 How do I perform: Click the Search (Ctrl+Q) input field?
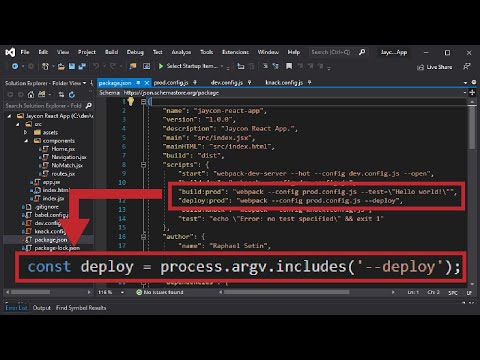(334, 52)
